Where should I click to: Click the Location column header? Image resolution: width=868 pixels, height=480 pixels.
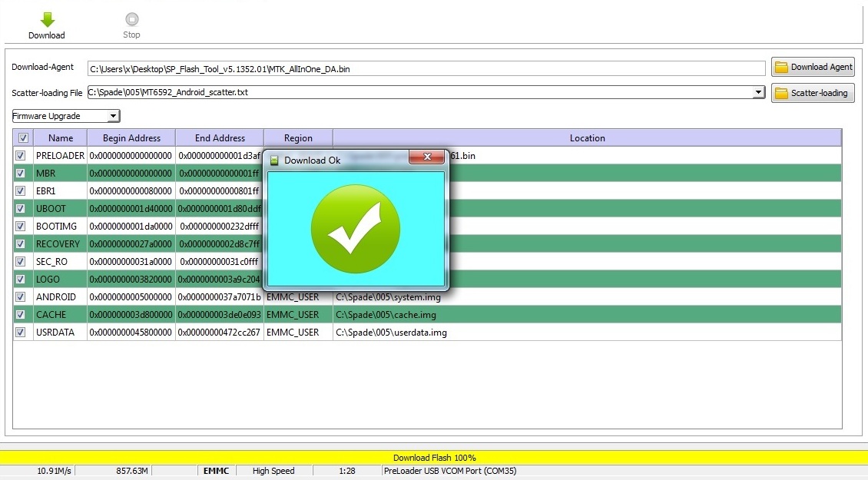click(x=587, y=138)
